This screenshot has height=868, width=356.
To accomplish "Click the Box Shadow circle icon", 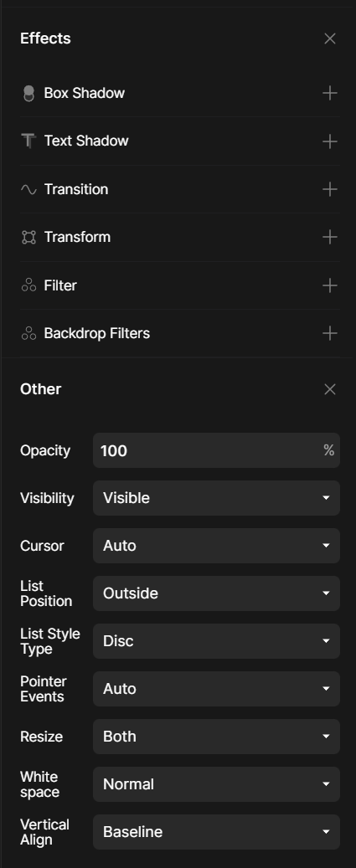I will click(x=28, y=94).
